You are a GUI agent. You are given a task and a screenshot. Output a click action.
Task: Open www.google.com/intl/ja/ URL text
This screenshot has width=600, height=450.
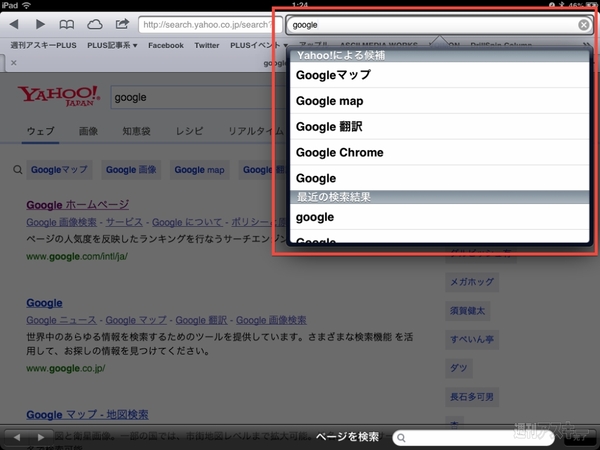click(77, 256)
